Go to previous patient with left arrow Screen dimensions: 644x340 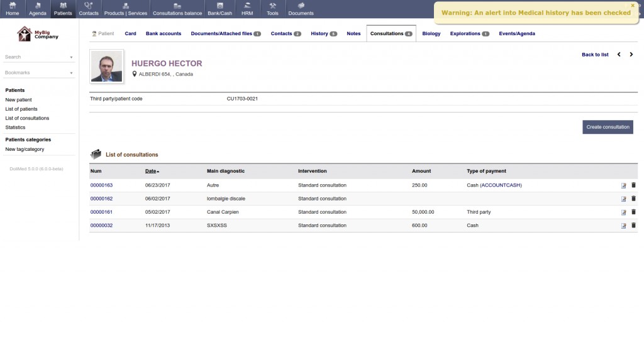[619, 55]
